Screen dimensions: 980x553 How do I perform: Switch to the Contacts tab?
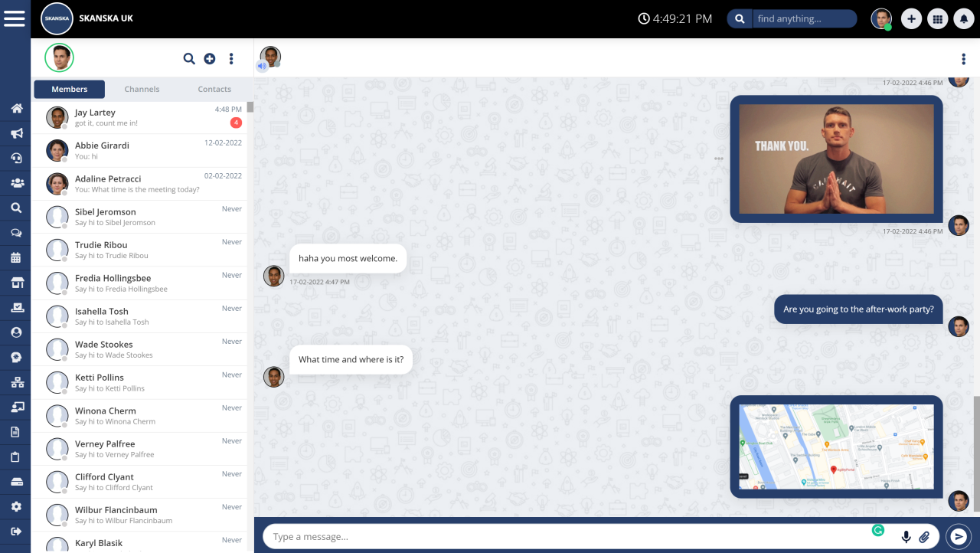pyautogui.click(x=214, y=89)
